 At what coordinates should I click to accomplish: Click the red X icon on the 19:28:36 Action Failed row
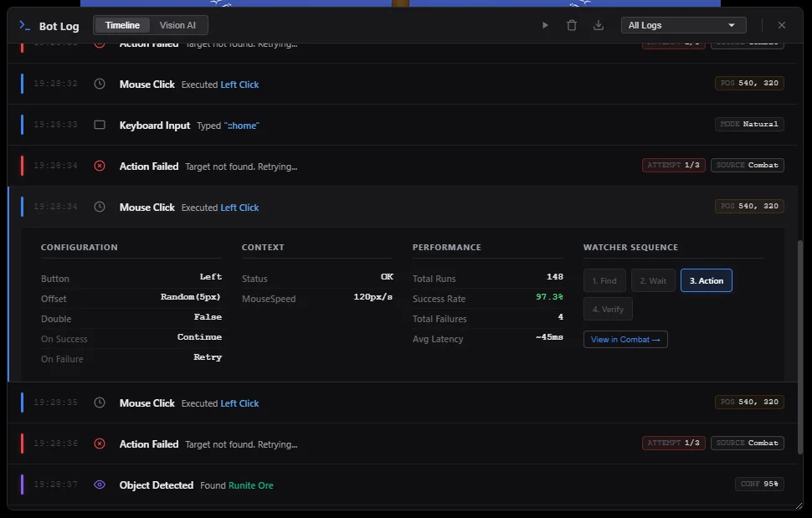point(100,444)
